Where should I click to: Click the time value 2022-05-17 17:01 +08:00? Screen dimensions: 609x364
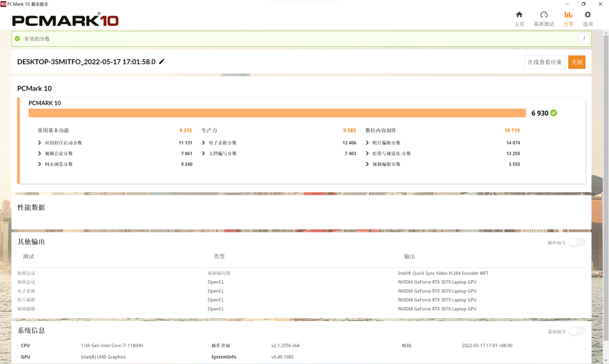(x=487, y=345)
